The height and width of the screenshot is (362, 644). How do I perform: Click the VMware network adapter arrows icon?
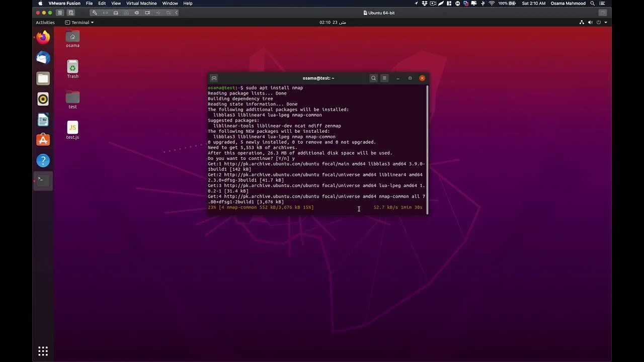(x=105, y=13)
